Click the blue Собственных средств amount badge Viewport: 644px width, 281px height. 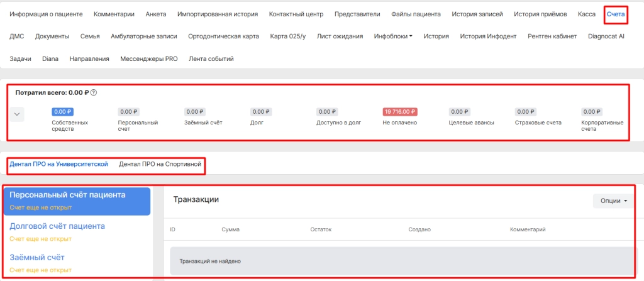[x=62, y=112]
